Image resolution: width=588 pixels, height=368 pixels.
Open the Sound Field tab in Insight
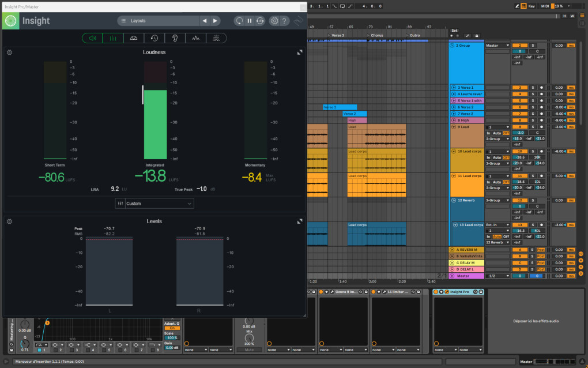tap(134, 38)
